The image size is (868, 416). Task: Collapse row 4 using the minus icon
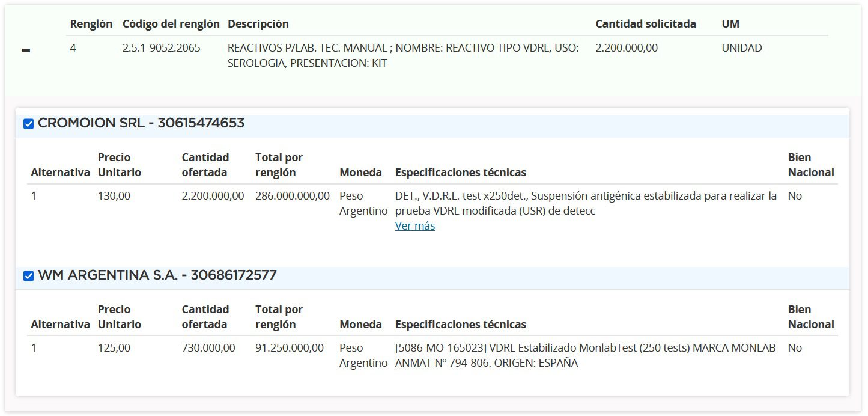(x=26, y=51)
